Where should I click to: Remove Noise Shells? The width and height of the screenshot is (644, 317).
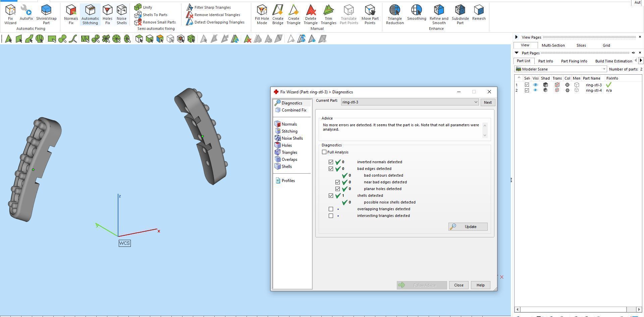[x=121, y=14]
